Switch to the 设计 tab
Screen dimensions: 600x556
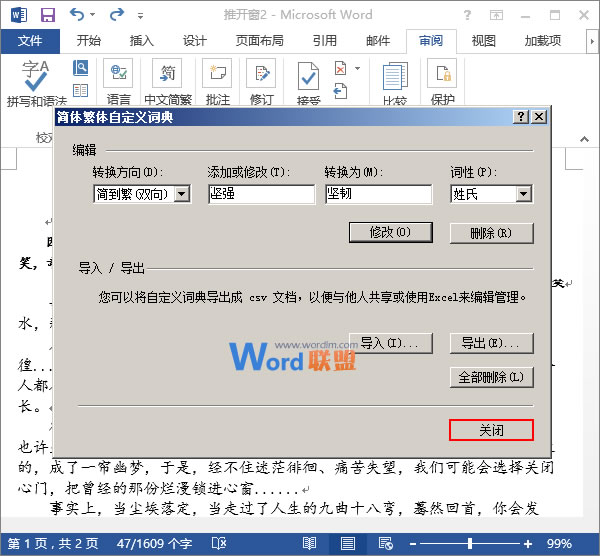pos(194,41)
